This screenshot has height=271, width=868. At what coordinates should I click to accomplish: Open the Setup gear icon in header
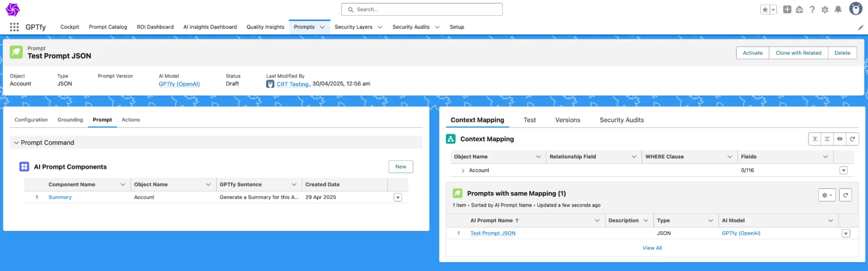[825, 9]
